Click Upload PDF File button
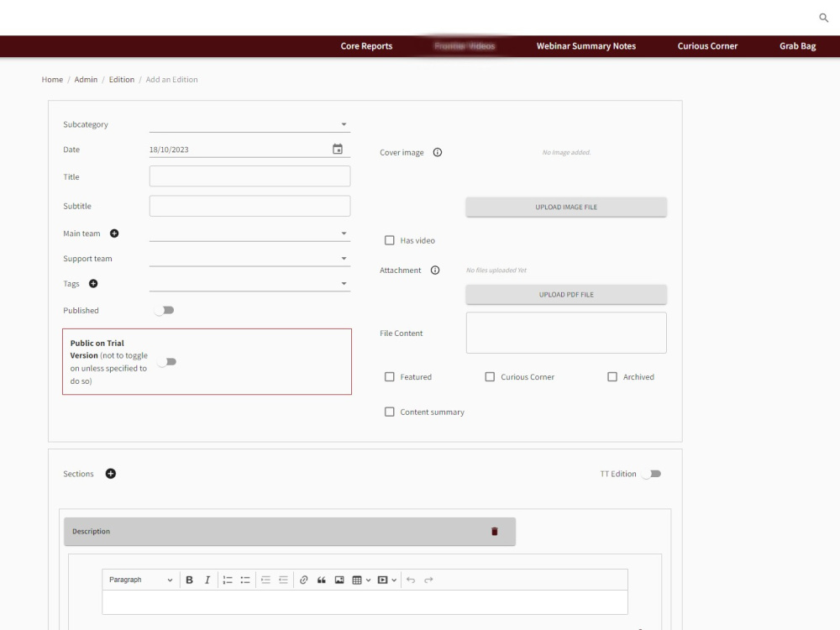The image size is (840, 630). pos(566,295)
